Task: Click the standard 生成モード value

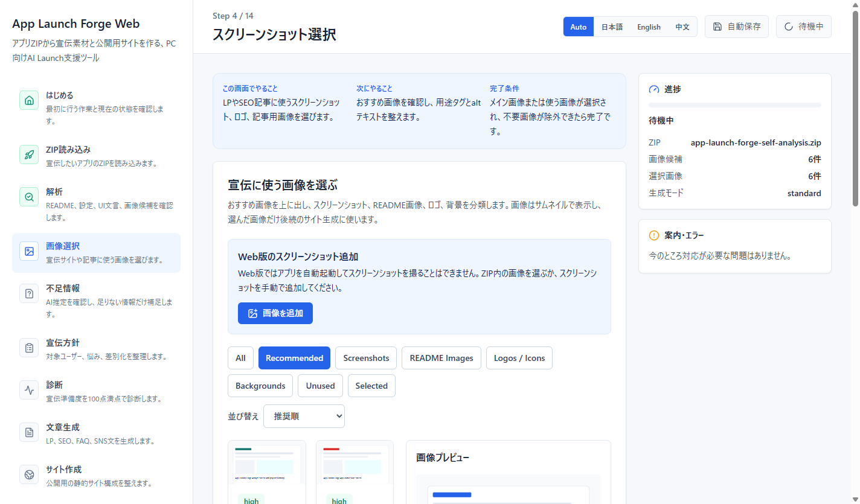Action: [x=804, y=193]
